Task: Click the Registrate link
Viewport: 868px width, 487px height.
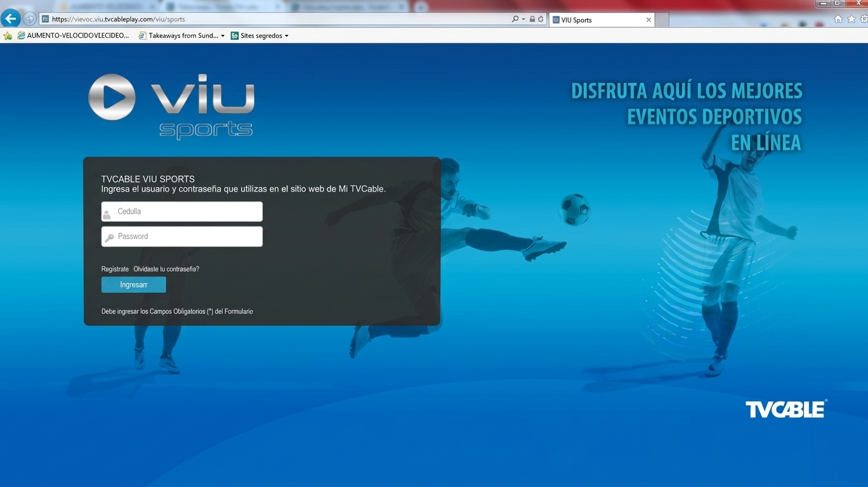Action: click(115, 269)
